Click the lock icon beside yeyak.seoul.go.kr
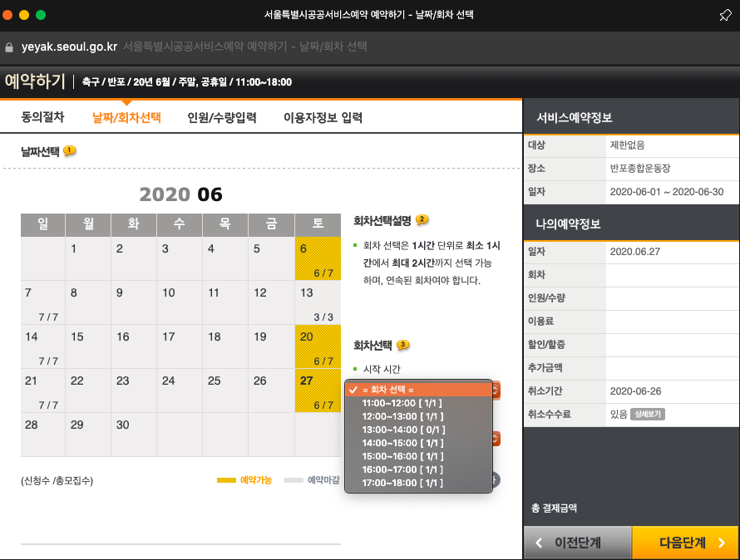 [9, 47]
